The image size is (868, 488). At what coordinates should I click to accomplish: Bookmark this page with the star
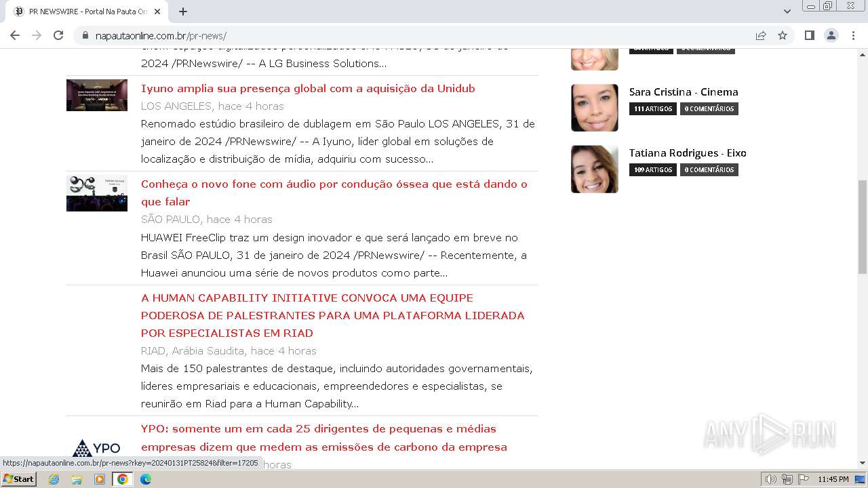click(x=783, y=35)
